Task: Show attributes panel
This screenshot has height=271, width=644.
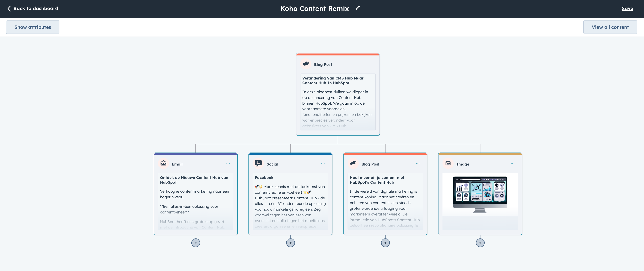Action: (x=33, y=27)
